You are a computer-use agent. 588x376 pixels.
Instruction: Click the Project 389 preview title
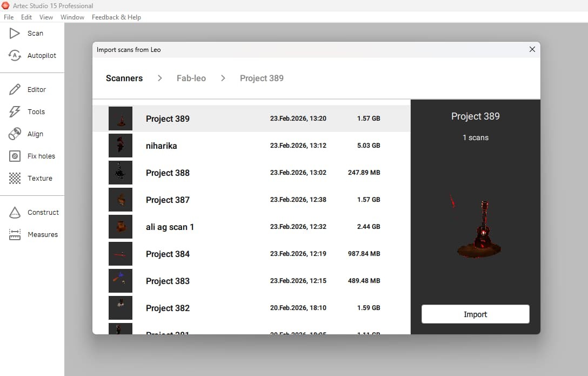click(475, 116)
